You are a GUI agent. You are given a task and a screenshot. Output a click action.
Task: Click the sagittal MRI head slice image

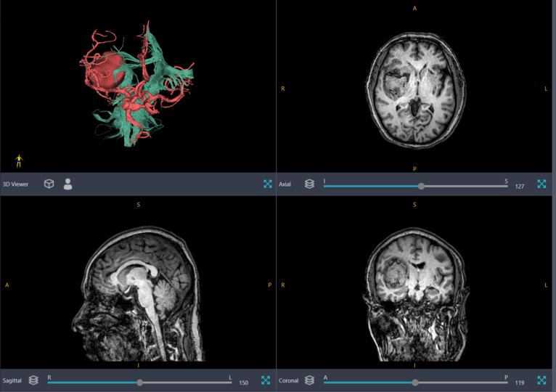point(139,295)
